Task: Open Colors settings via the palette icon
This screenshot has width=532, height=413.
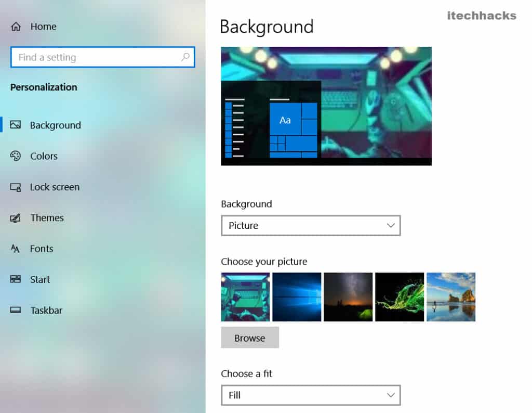Action: (x=17, y=156)
